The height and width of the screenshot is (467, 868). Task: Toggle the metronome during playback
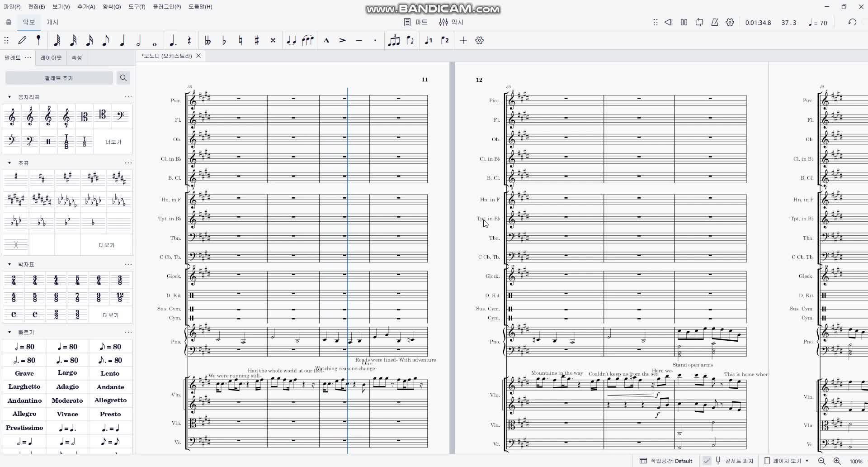(x=715, y=22)
